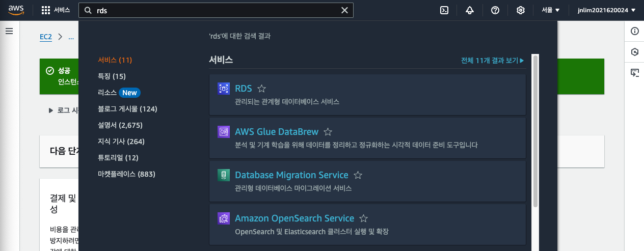Clear the rds search text

345,10
